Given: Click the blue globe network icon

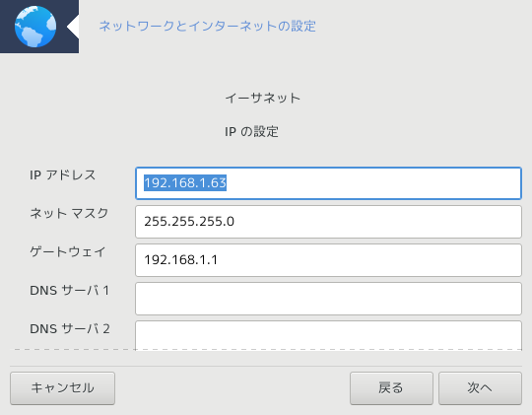Looking at the screenshot, I should (x=35, y=27).
